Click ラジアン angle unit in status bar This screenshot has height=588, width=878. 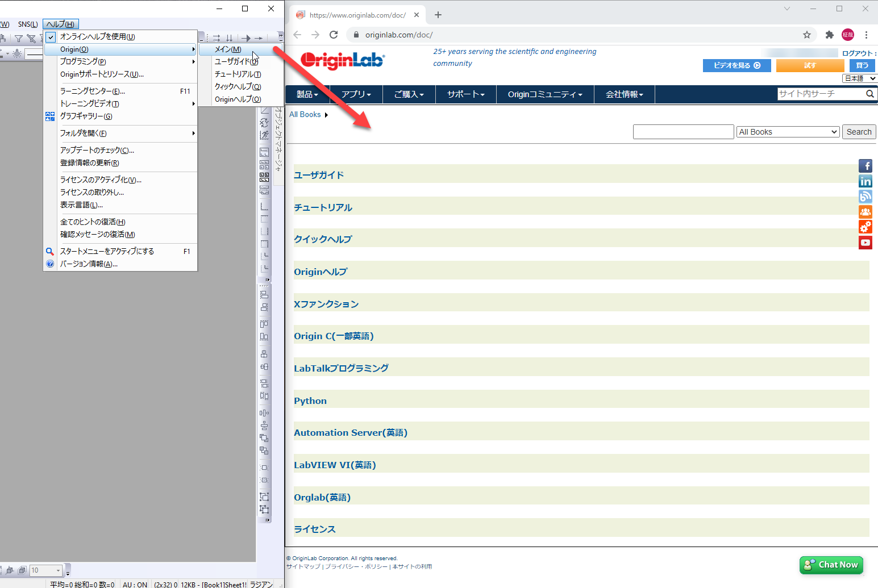(261, 585)
